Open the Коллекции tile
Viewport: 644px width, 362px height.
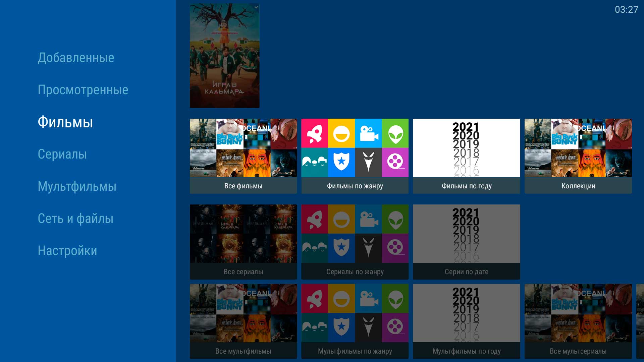pos(578,156)
